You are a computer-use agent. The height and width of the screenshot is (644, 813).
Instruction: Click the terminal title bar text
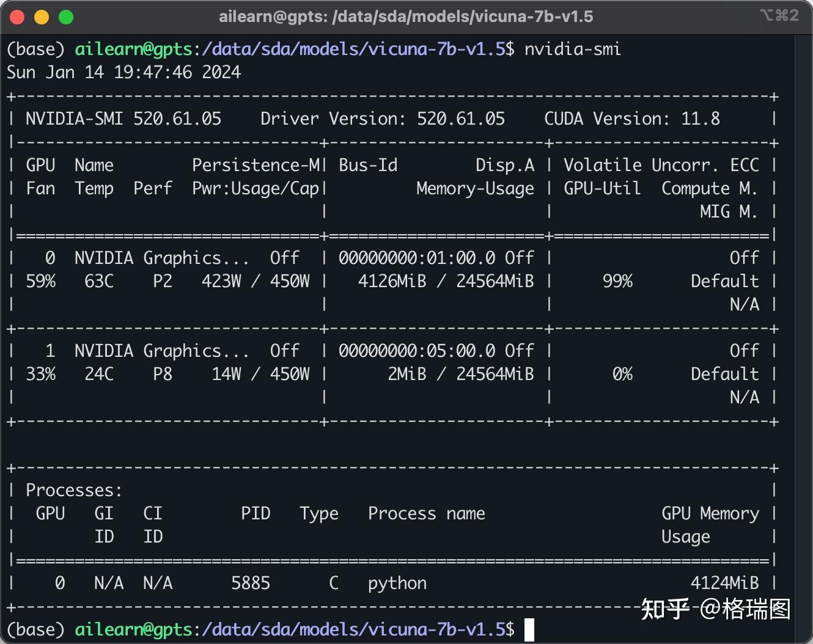[x=406, y=16]
